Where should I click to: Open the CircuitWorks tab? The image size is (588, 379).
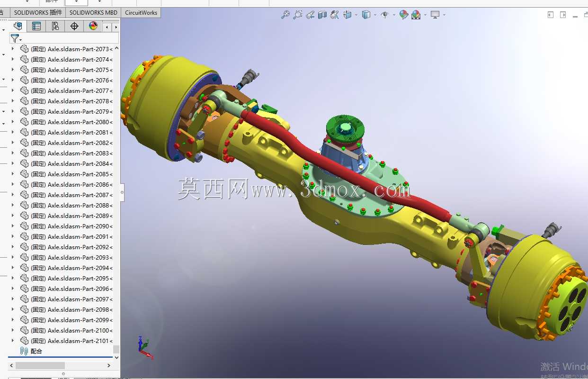coord(141,13)
